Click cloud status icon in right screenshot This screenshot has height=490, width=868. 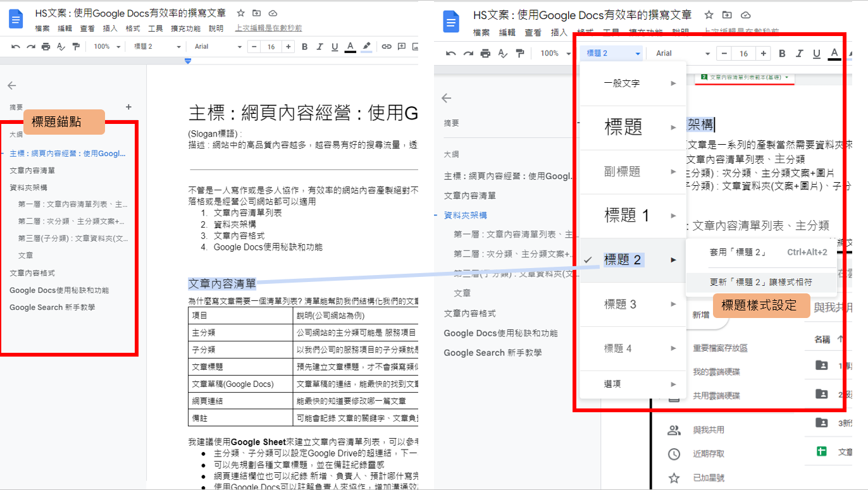tap(745, 15)
